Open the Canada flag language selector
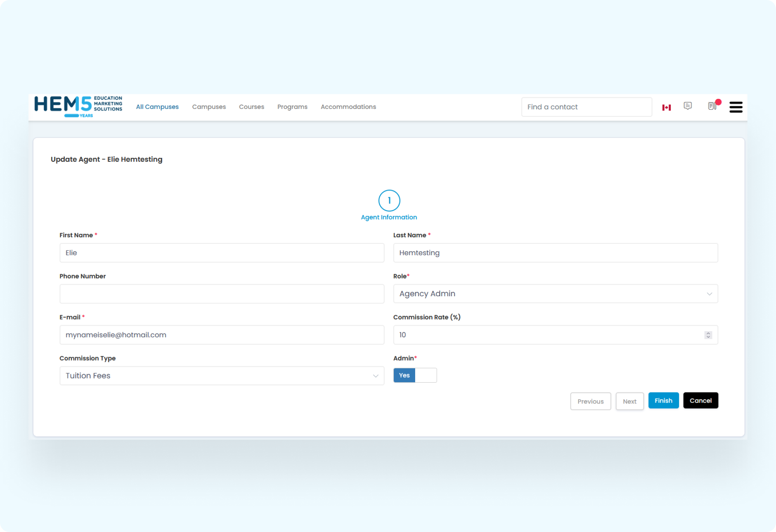The image size is (776, 532). click(666, 107)
